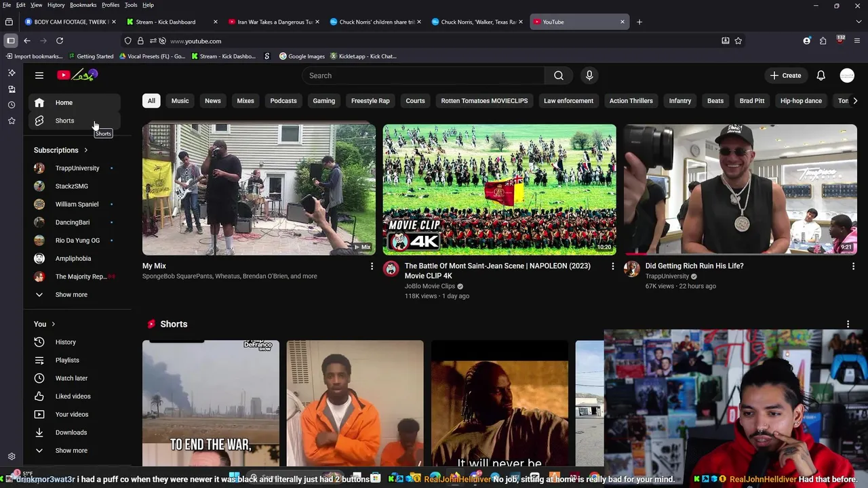
Task: Click the TrappUniversity avatar beside video title
Action: (x=632, y=269)
